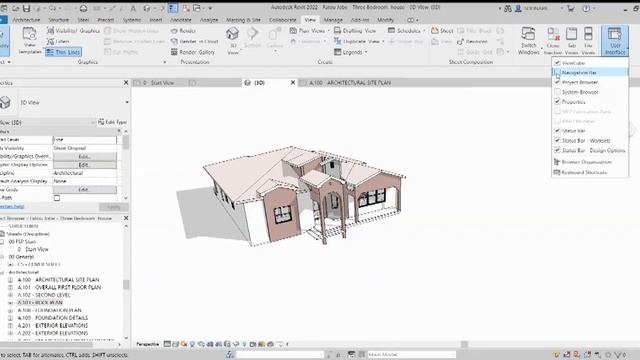Switch to the Architecture ribbon tab
Image resolution: width=640 pixels, height=360 pixels.
[x=26, y=20]
